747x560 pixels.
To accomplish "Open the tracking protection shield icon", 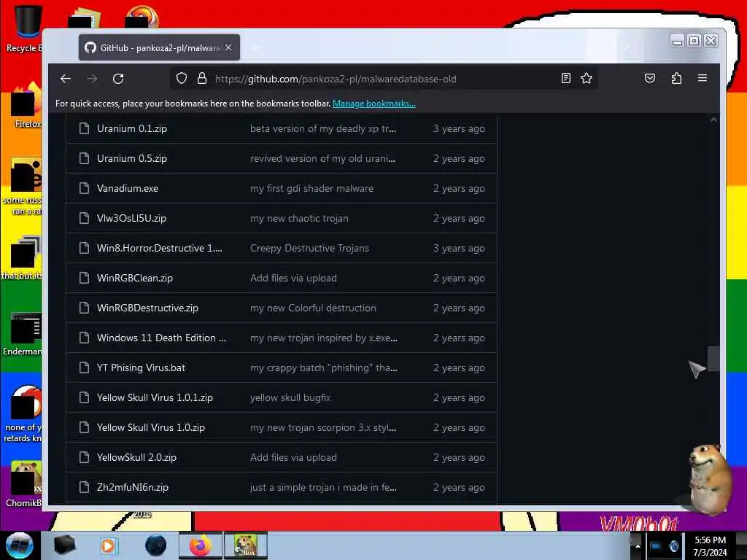I will click(x=182, y=79).
